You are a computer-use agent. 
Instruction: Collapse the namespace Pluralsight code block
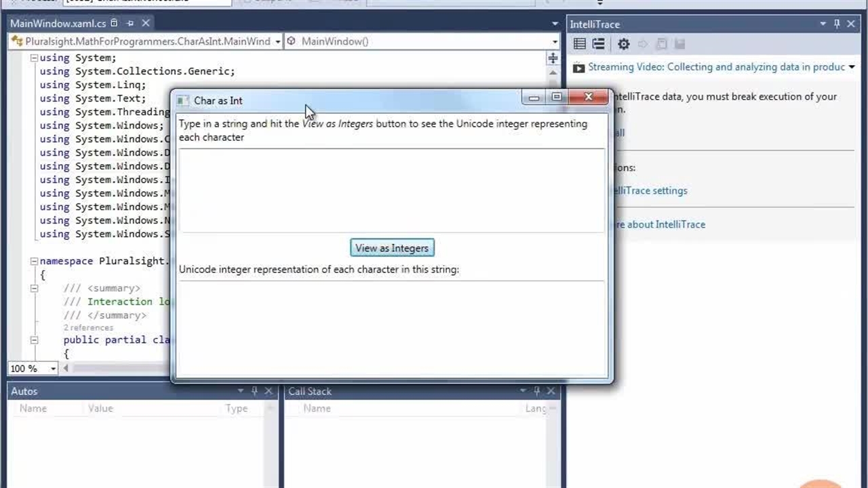pyautogui.click(x=34, y=261)
